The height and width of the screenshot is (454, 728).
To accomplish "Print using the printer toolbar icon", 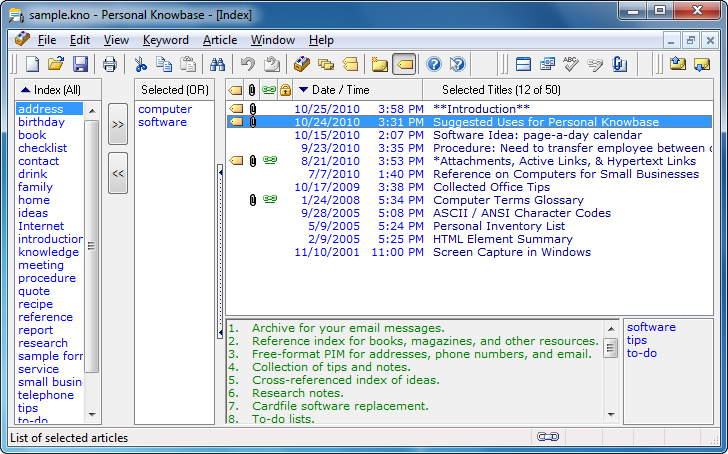I will pos(110,64).
